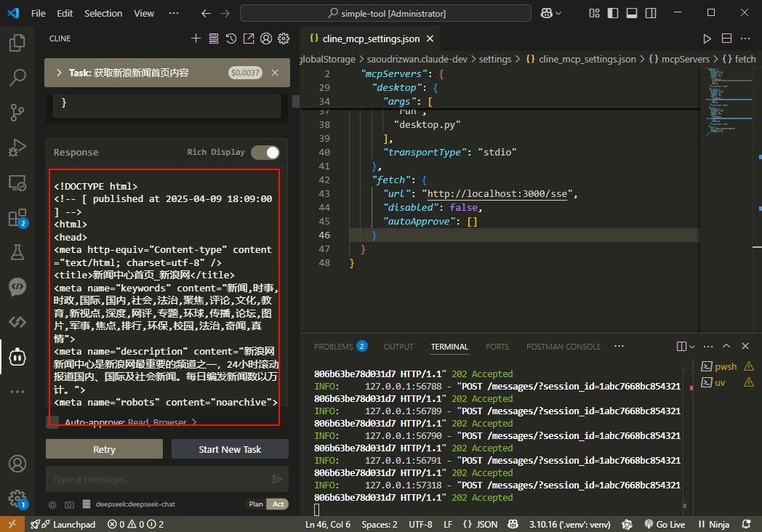762x532 pixels.
Task: Enable the Auto-approve checkbox
Action: (53, 422)
